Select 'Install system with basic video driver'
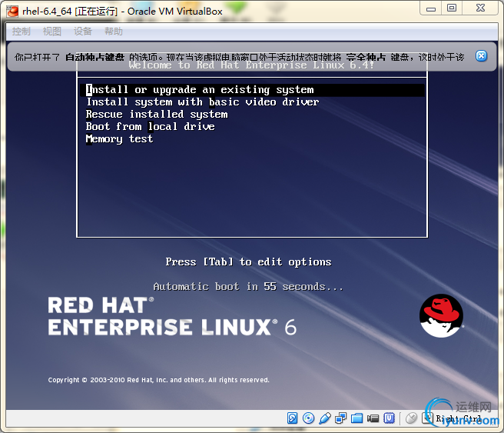Image resolution: width=504 pixels, height=433 pixels. tap(203, 102)
